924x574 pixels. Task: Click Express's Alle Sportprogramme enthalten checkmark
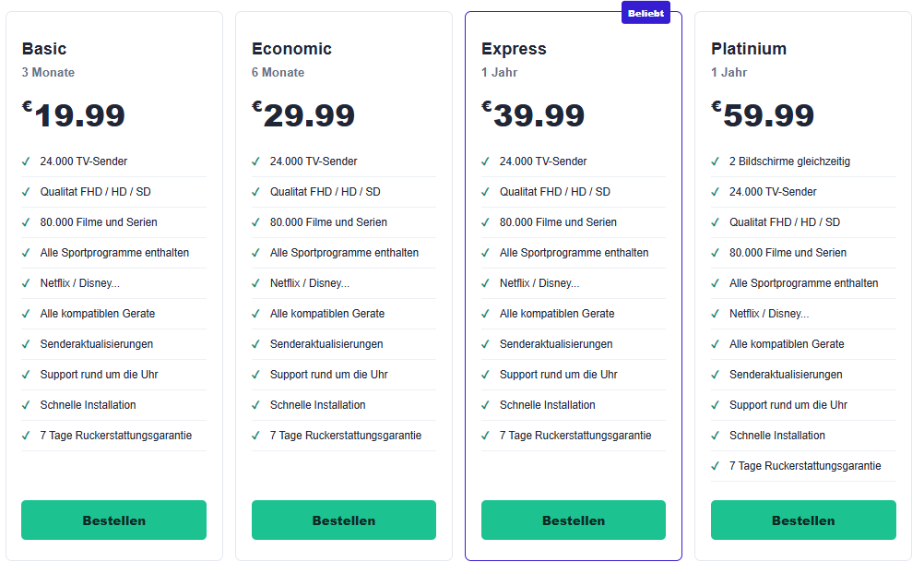[486, 253]
